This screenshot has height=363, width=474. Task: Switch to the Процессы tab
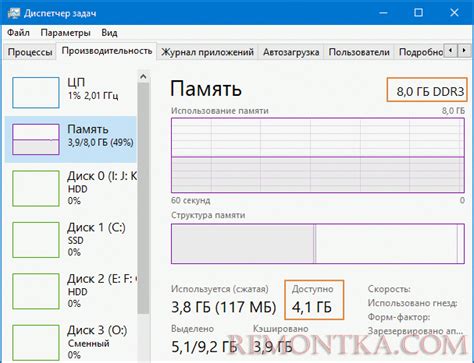pos(30,52)
